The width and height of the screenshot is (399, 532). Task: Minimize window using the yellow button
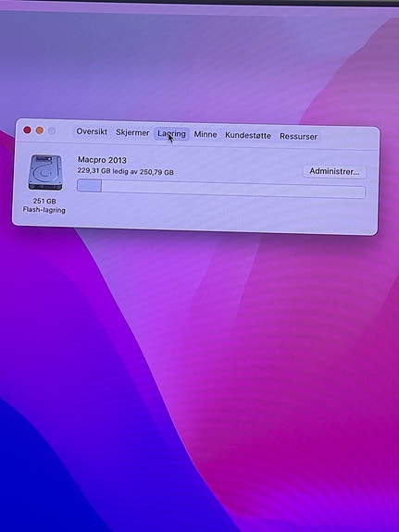pos(40,130)
